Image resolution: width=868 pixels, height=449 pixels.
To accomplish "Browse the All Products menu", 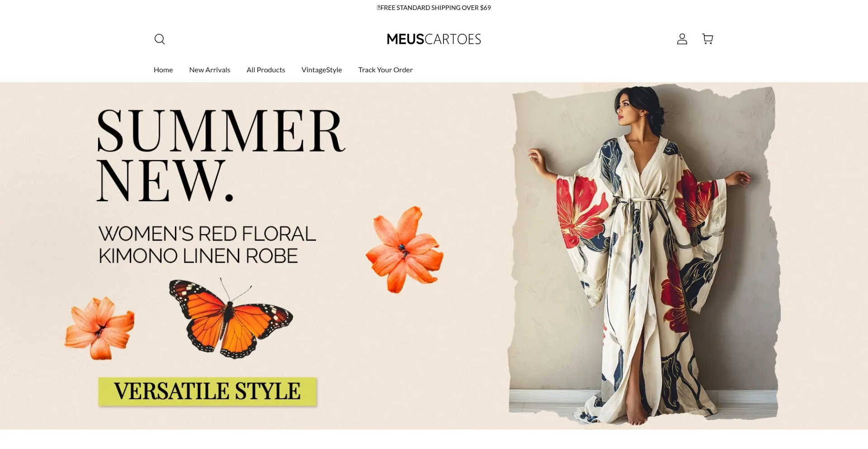I will [266, 70].
